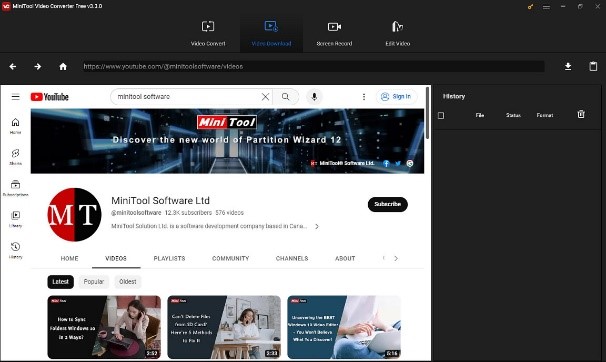Viewport: 606px width, 362px height.
Task: Click the home icon in navigation bar
Action: (x=63, y=67)
